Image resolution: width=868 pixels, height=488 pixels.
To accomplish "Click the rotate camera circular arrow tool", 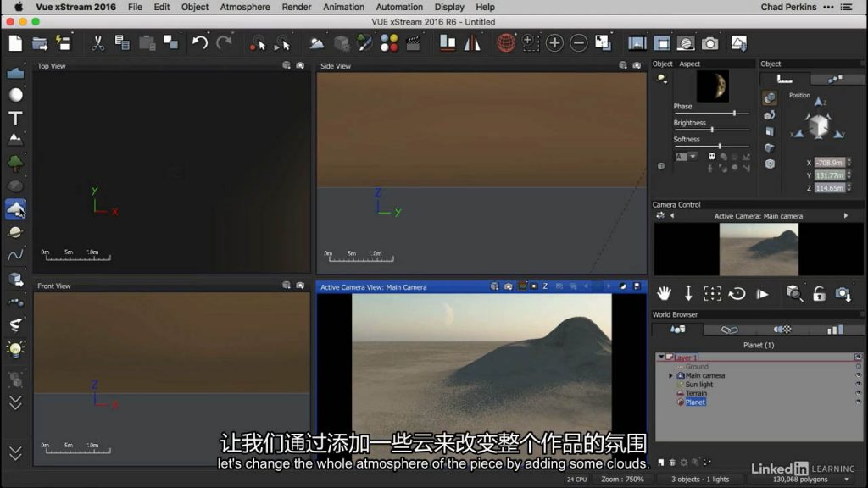I will [737, 293].
